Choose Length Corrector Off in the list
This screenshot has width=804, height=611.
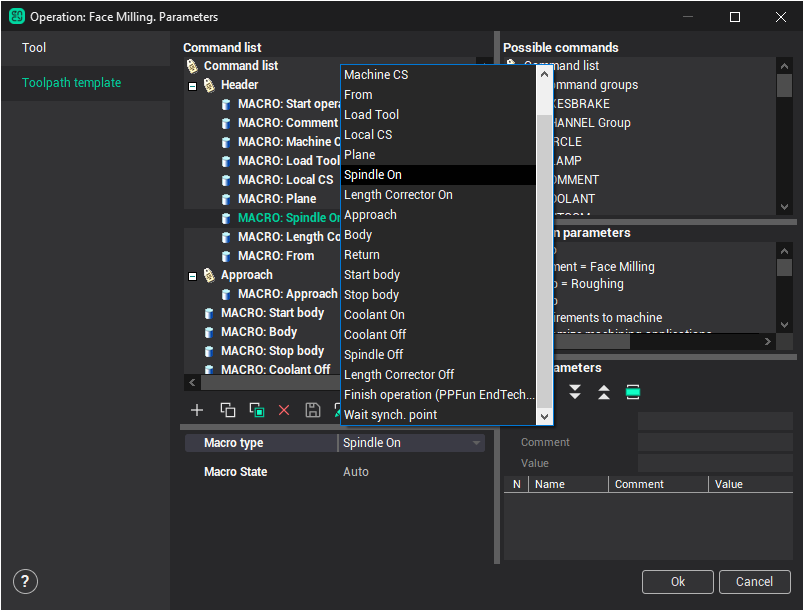click(x=399, y=375)
